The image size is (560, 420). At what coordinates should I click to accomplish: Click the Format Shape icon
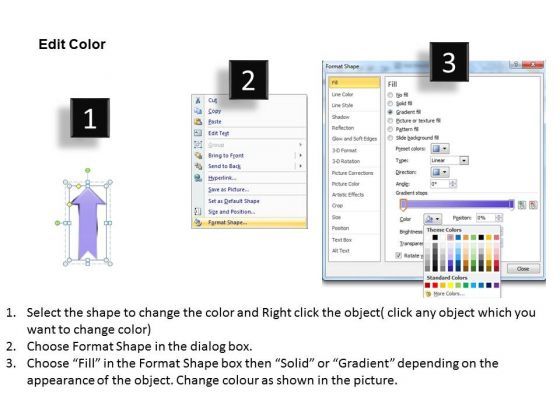pyautogui.click(x=198, y=222)
